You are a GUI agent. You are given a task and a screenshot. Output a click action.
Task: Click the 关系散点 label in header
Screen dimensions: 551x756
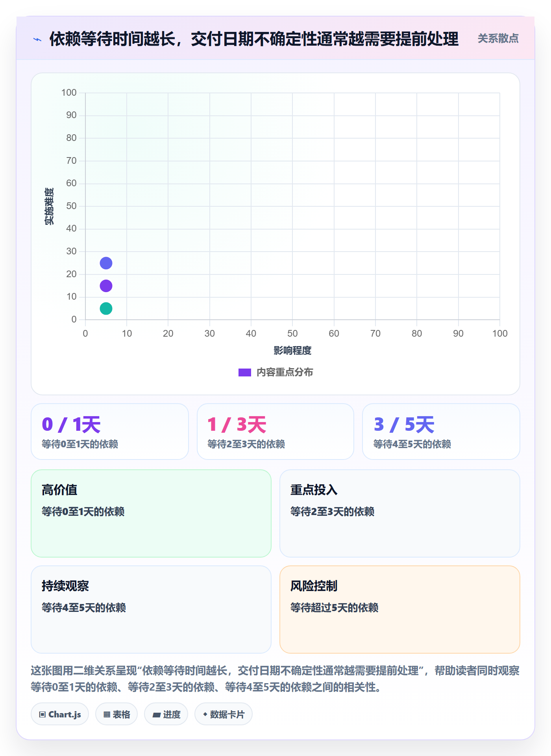[498, 39]
